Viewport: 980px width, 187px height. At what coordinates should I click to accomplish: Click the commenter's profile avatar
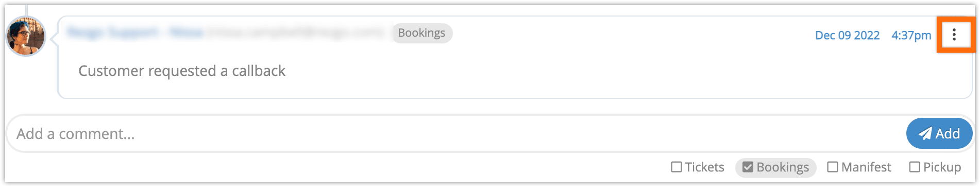pyautogui.click(x=26, y=36)
